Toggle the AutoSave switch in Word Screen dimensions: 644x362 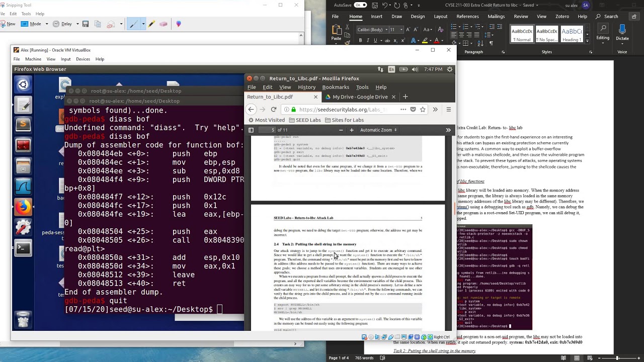click(x=361, y=5)
